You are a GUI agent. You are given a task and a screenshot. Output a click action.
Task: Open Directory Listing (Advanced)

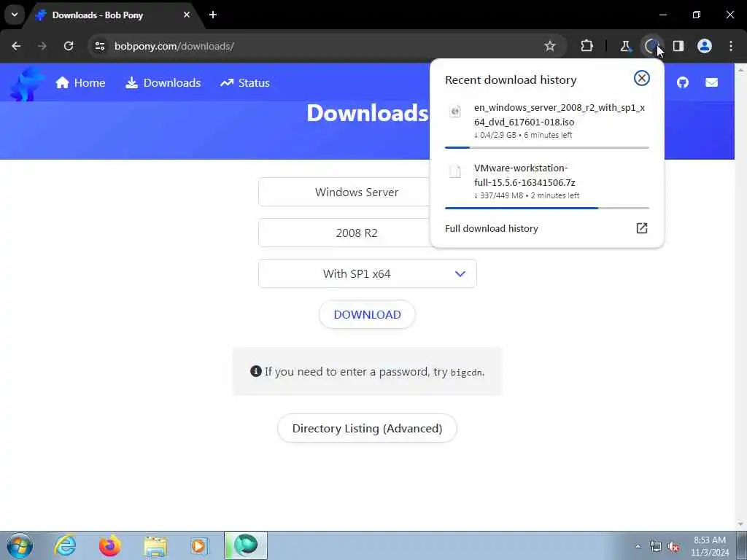[x=368, y=429]
